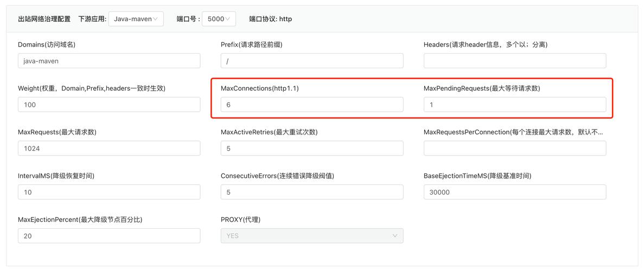Click the Headers input field

(x=515, y=61)
